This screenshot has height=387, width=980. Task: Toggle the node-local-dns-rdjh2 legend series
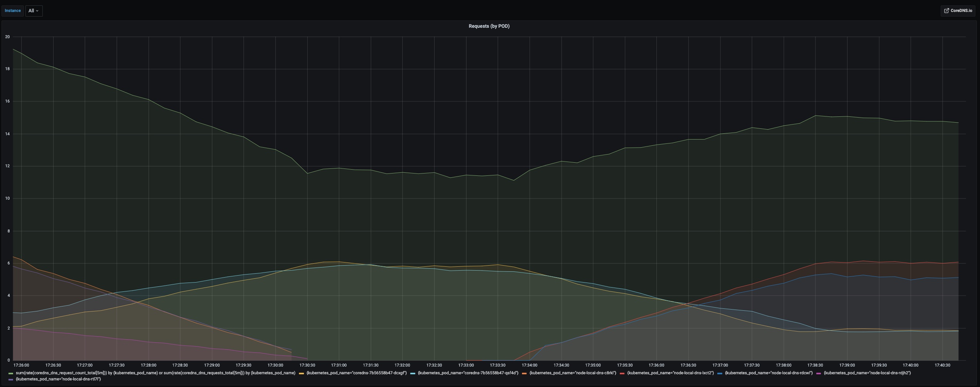pyautogui.click(x=867, y=373)
